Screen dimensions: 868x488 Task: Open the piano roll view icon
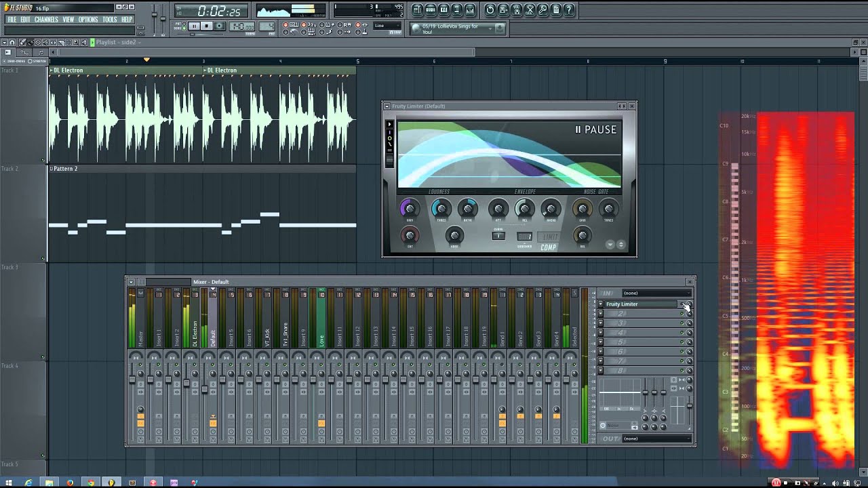(x=443, y=9)
